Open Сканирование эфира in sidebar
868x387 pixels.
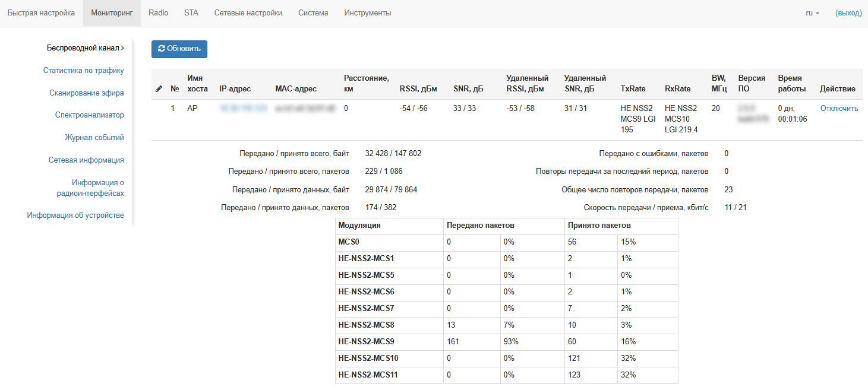(86, 93)
